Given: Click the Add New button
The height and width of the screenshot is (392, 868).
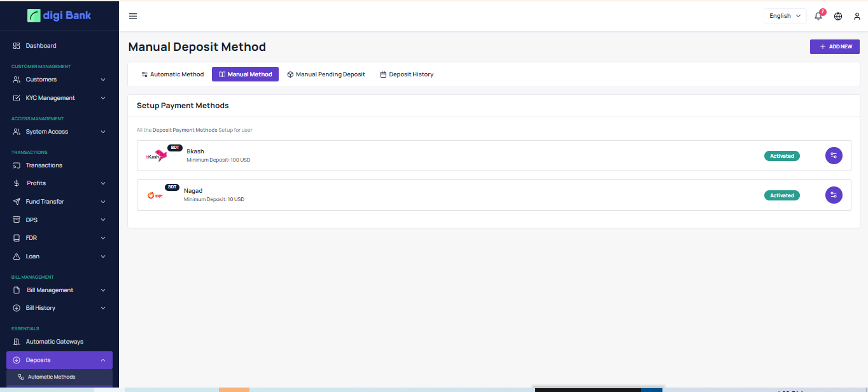Looking at the screenshot, I should pyautogui.click(x=834, y=46).
